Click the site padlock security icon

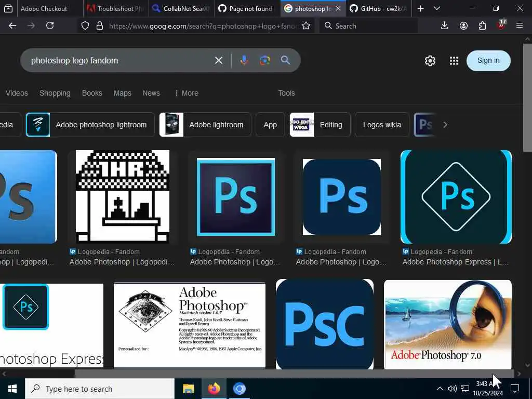(x=99, y=26)
